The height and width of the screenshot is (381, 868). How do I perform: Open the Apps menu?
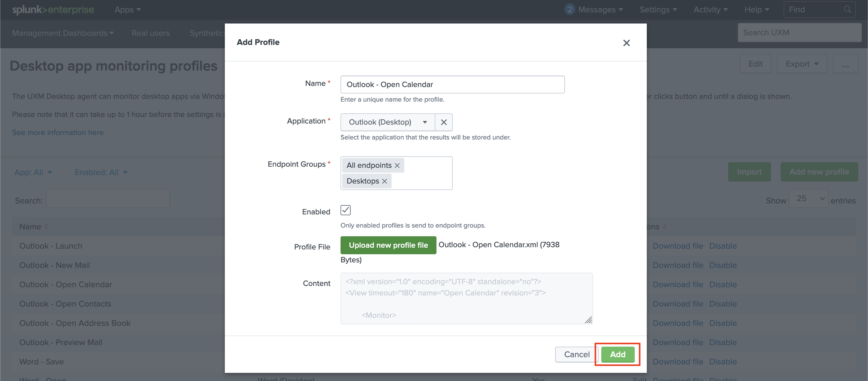(127, 9)
